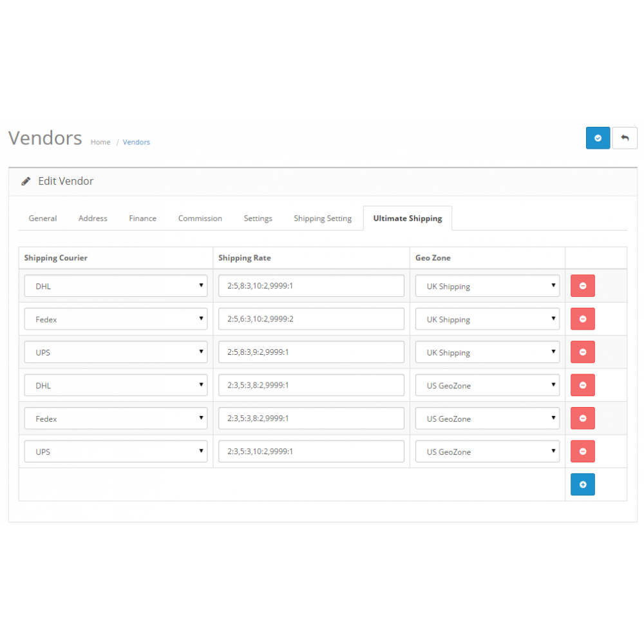This screenshot has height=644, width=644.
Task: Select the Commission tab
Action: [200, 218]
